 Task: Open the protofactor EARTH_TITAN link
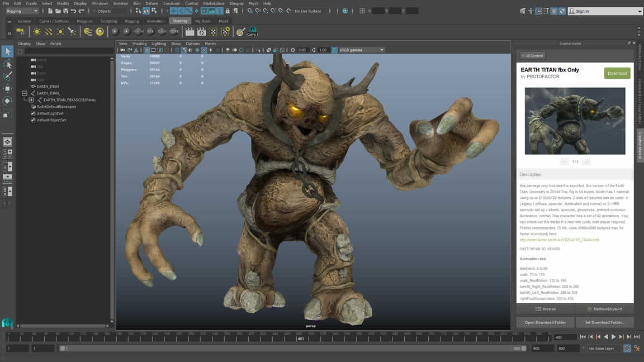tap(559, 240)
